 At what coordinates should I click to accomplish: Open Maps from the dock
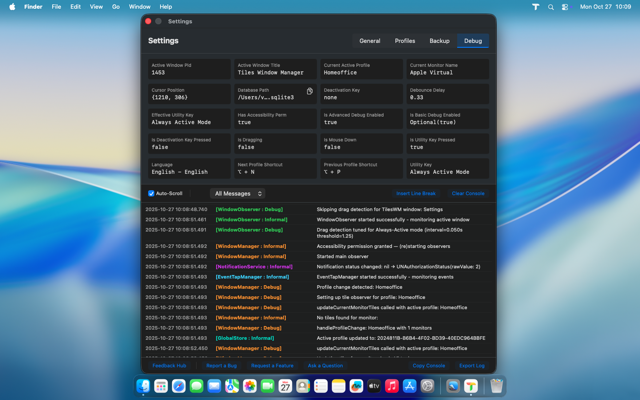point(232,385)
